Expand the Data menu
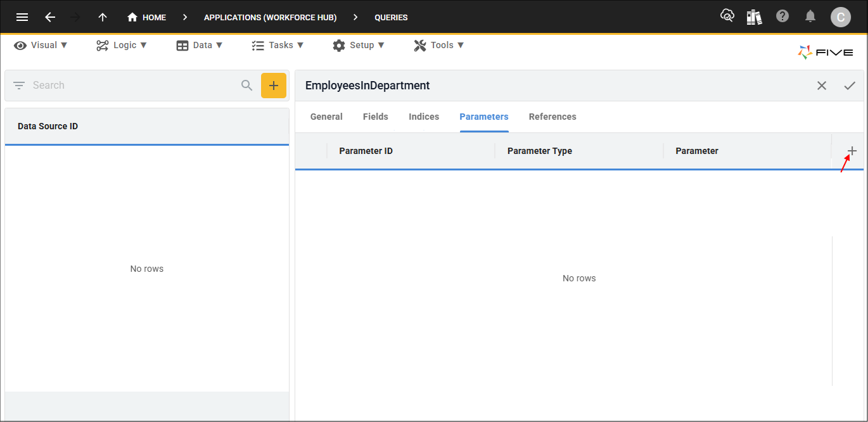The width and height of the screenshot is (868, 422). (200, 45)
